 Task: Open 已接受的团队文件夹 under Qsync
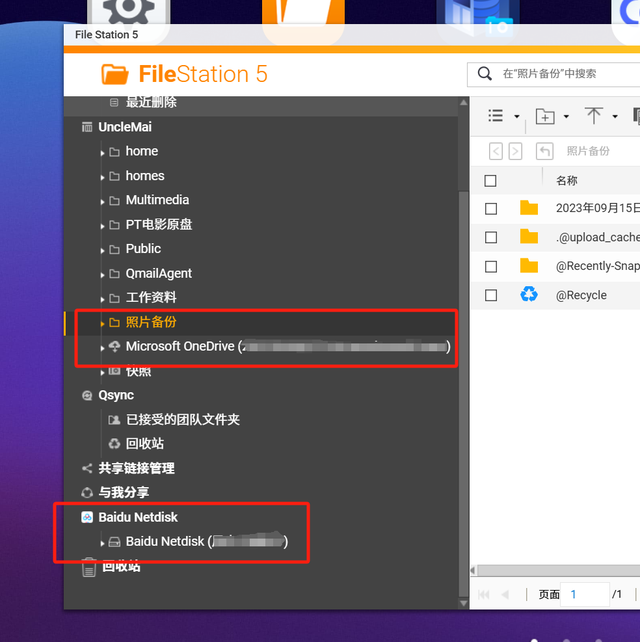183,419
